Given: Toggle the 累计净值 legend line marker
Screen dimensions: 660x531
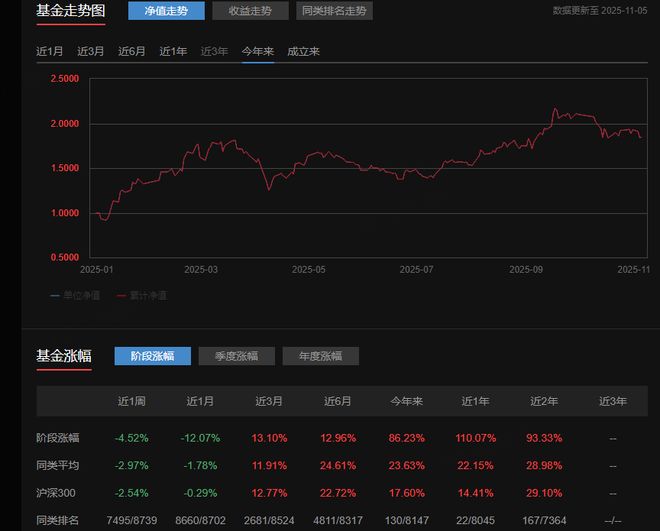Looking at the screenshot, I should point(122,295).
